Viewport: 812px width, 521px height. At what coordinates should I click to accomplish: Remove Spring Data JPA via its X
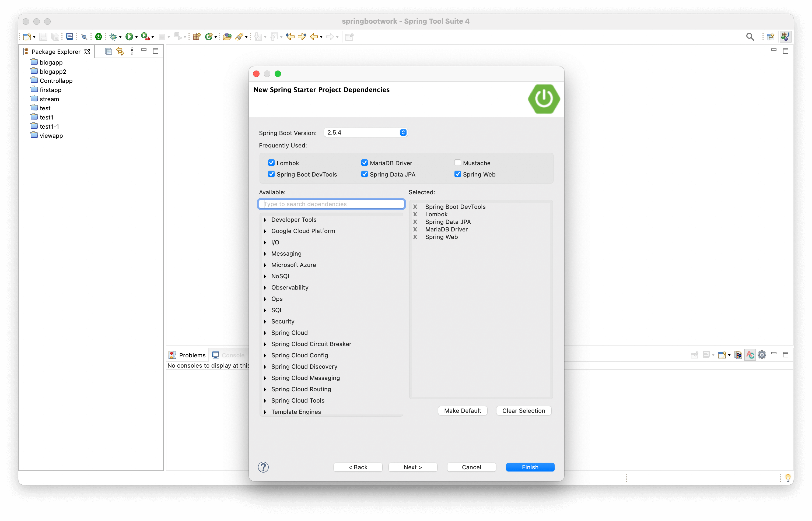pyautogui.click(x=415, y=221)
